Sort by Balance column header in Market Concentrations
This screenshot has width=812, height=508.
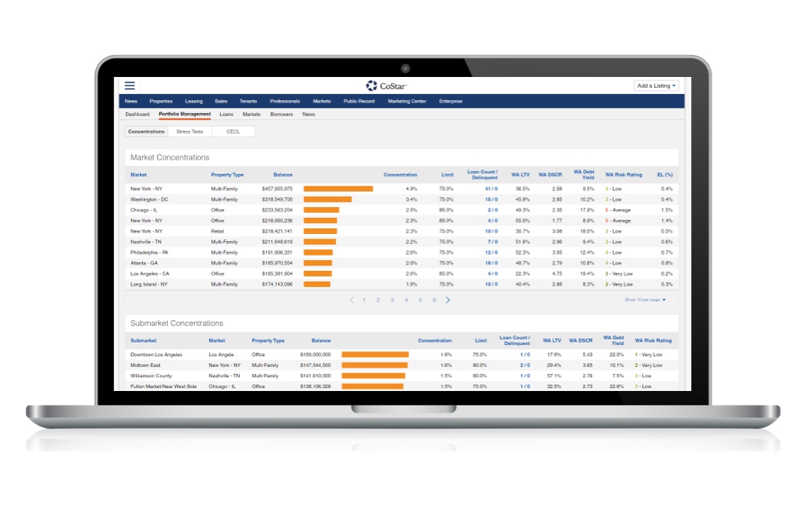[282, 175]
